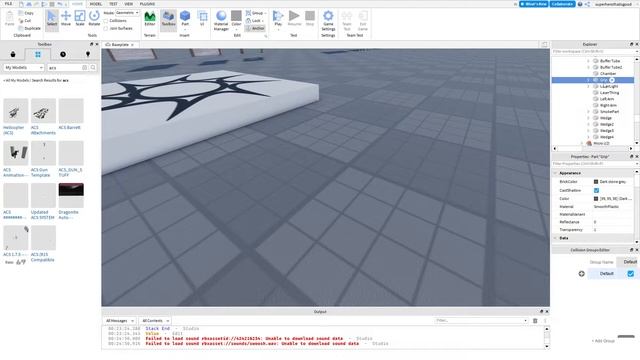Click the Anchor button

click(x=255, y=28)
